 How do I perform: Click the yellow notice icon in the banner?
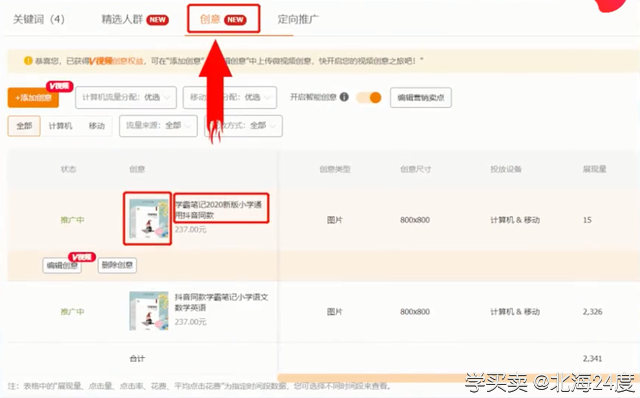28,61
